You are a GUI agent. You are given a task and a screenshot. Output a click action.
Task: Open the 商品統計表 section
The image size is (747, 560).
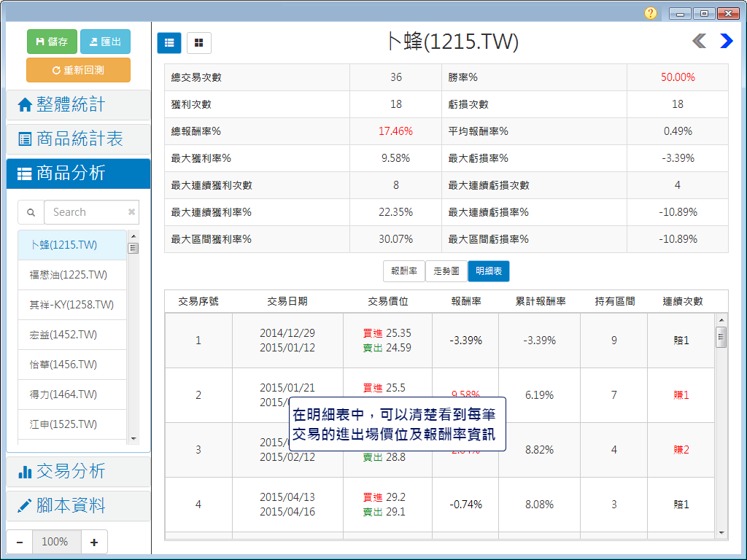tap(78, 139)
